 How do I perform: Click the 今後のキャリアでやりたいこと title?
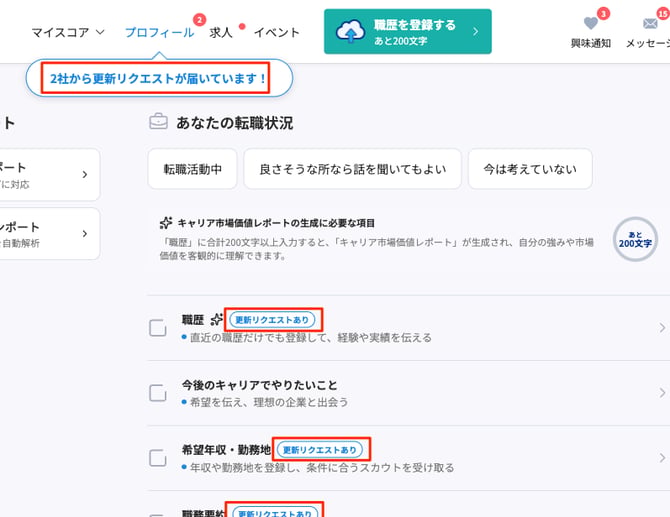click(259, 385)
